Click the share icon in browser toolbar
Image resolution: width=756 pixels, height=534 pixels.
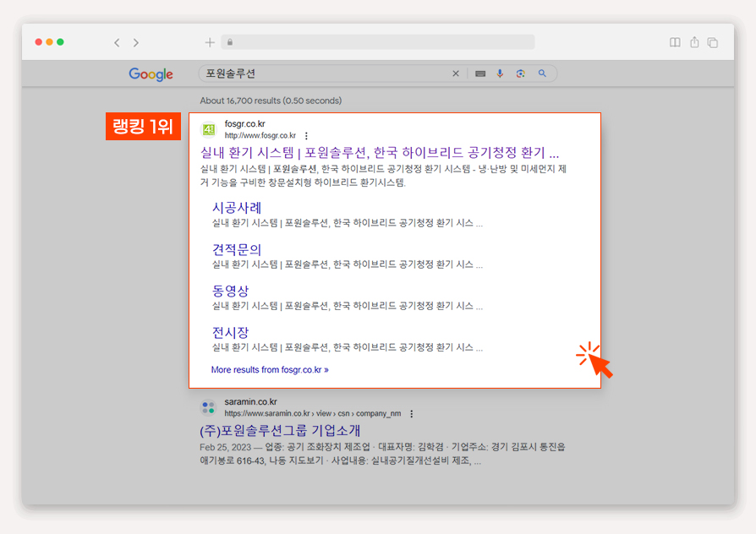(694, 42)
